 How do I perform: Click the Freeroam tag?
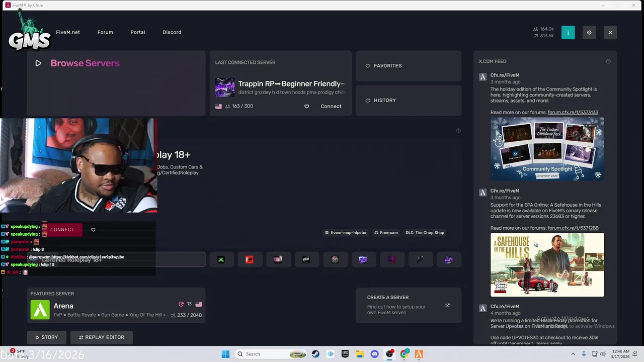point(386,233)
